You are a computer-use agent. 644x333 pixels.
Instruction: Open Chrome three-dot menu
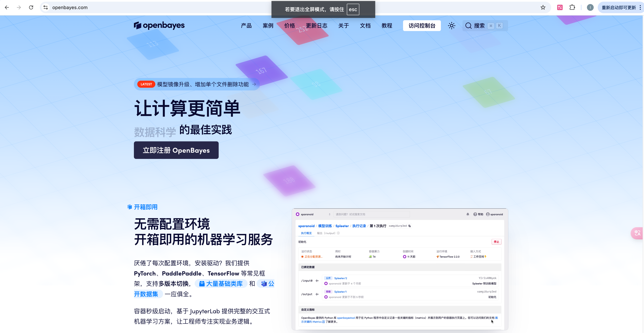(x=640, y=7)
